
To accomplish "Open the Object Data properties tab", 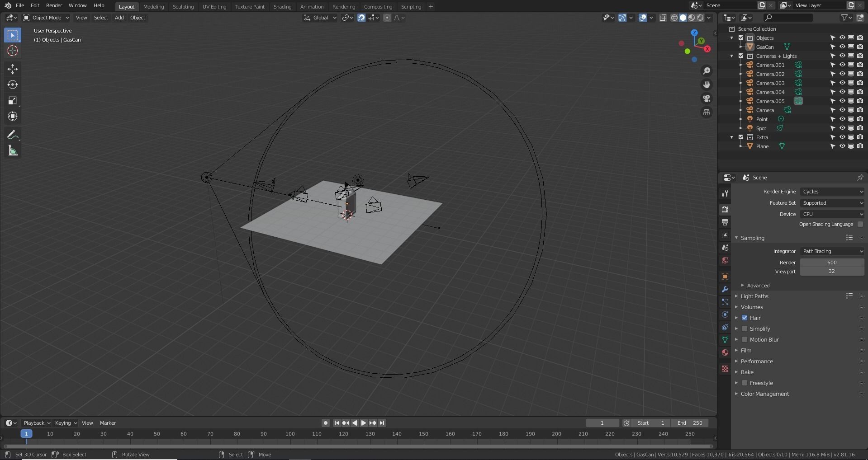I will pos(725,340).
